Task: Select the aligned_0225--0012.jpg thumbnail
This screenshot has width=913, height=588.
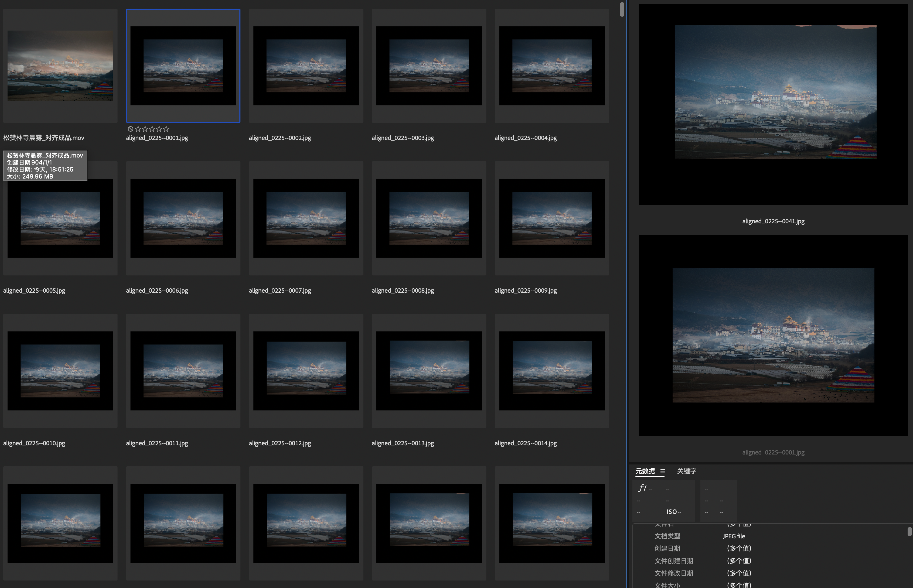Action: coord(306,371)
